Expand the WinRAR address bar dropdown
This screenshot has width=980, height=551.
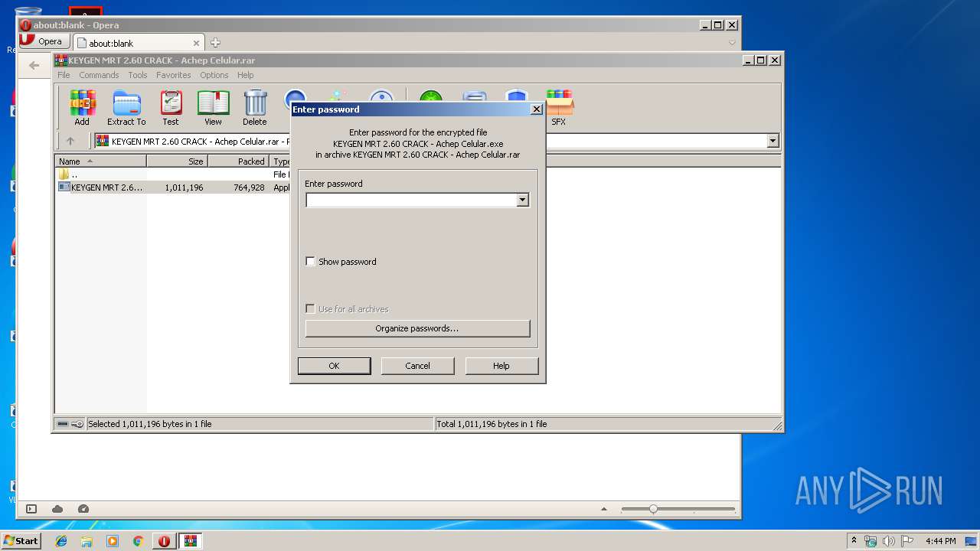773,141
